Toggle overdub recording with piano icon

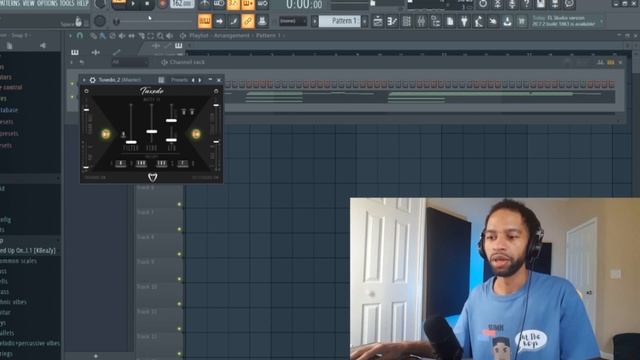[248, 4]
